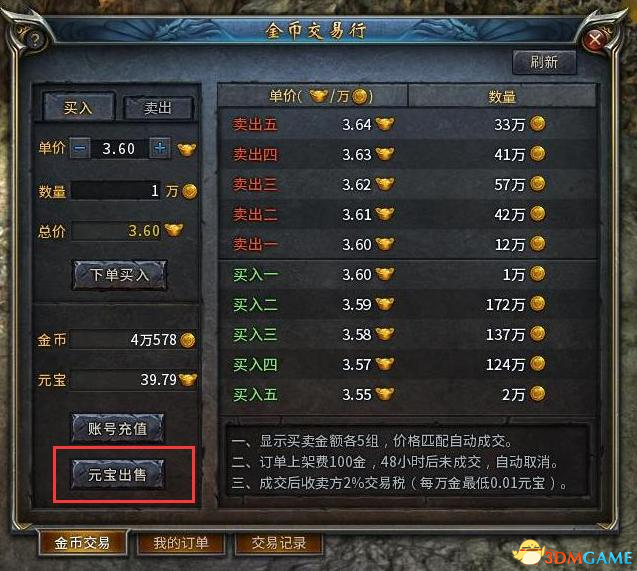This screenshot has height=571, width=637.
Task: Click the help question mark icon
Action: click(x=35, y=39)
